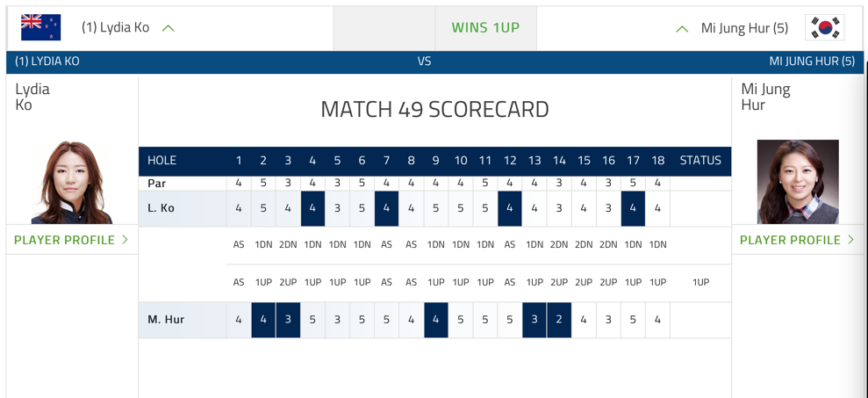This screenshot has height=398, width=868.
Task: Collapse Lydia Ko's panel with the chevron
Action: (x=169, y=28)
